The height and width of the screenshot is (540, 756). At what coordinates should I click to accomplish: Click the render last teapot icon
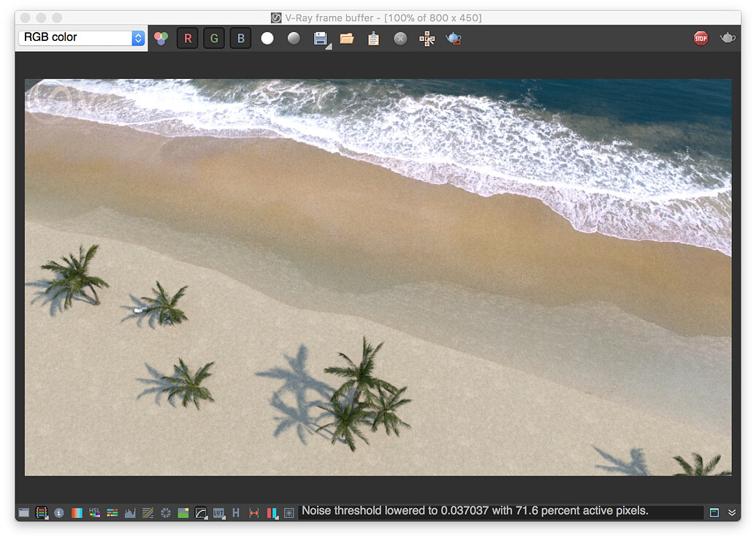[454, 38]
